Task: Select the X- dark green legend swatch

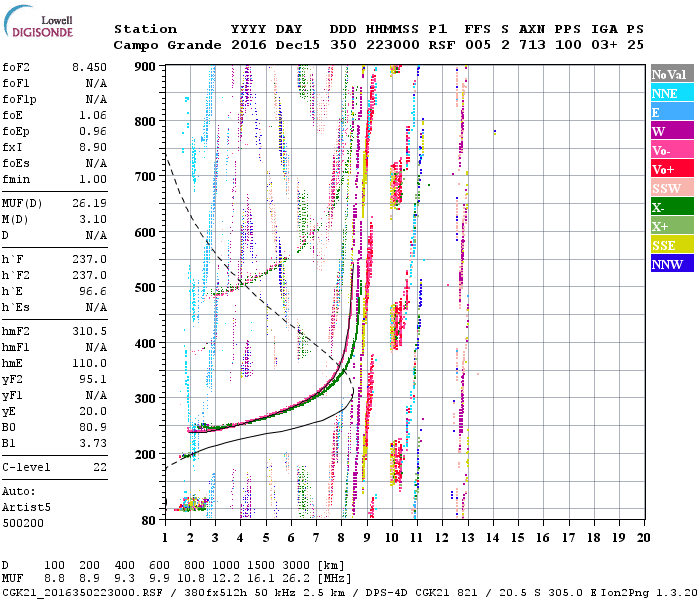Action: [672, 207]
